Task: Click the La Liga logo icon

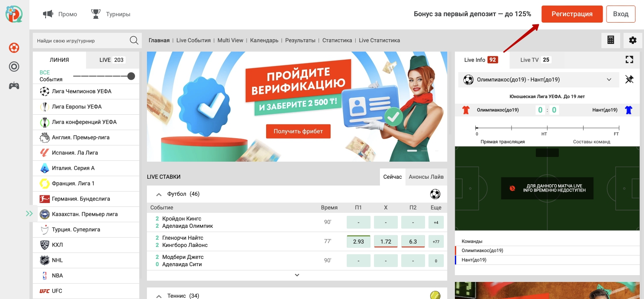Action: click(x=44, y=153)
